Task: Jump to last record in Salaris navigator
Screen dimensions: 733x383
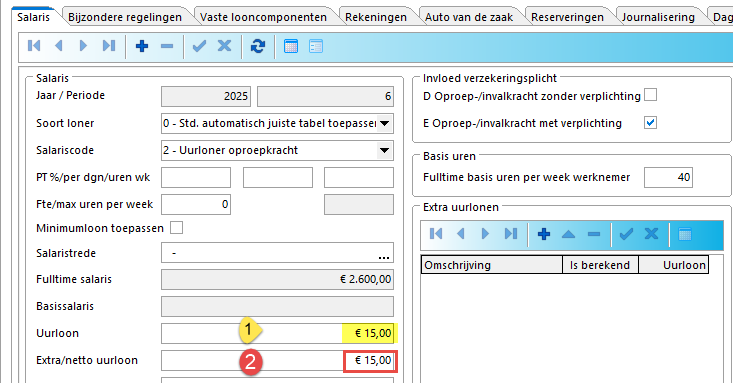Action: point(108,46)
